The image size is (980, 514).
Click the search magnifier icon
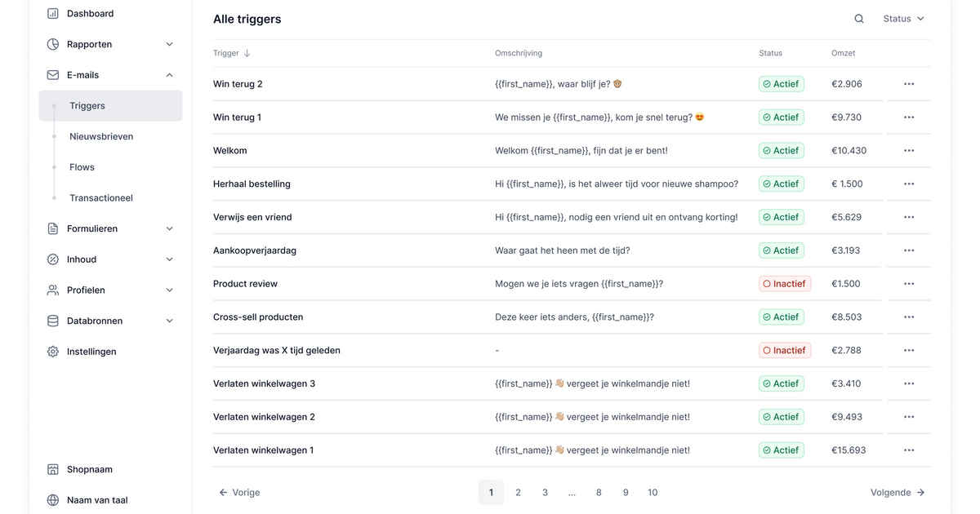(858, 17)
